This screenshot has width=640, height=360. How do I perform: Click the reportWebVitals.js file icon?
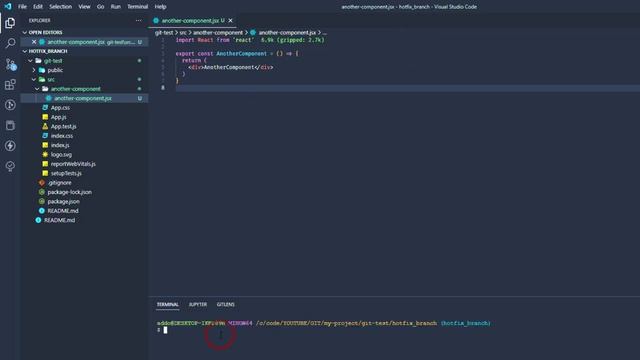[45, 164]
